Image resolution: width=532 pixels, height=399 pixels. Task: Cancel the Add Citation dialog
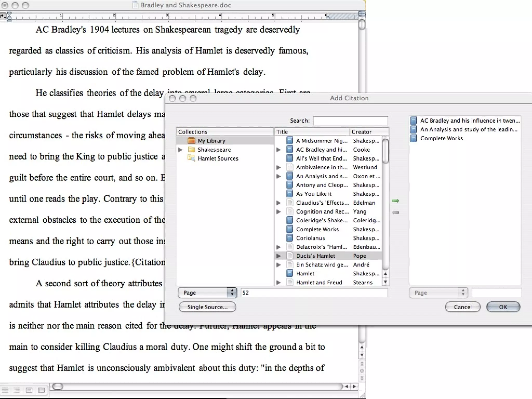pyautogui.click(x=462, y=307)
